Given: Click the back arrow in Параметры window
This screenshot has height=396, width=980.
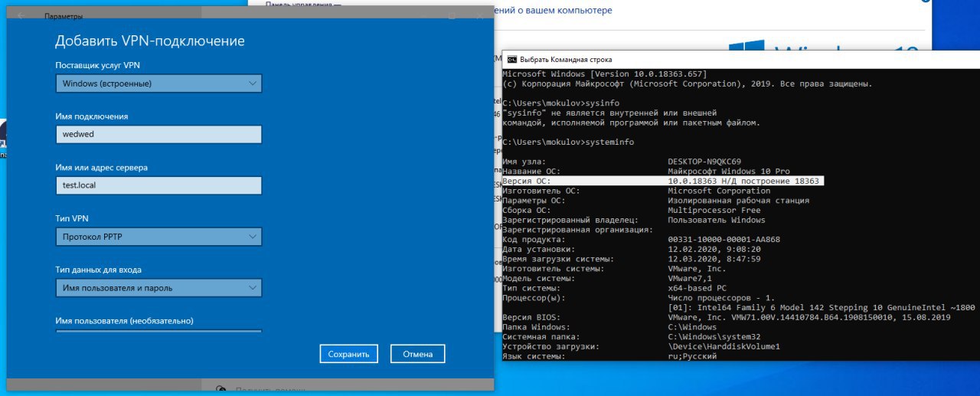Looking at the screenshot, I should [21, 15].
